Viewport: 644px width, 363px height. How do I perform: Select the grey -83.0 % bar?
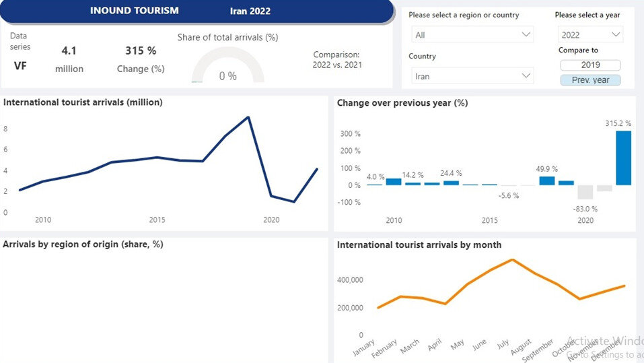[585, 192]
